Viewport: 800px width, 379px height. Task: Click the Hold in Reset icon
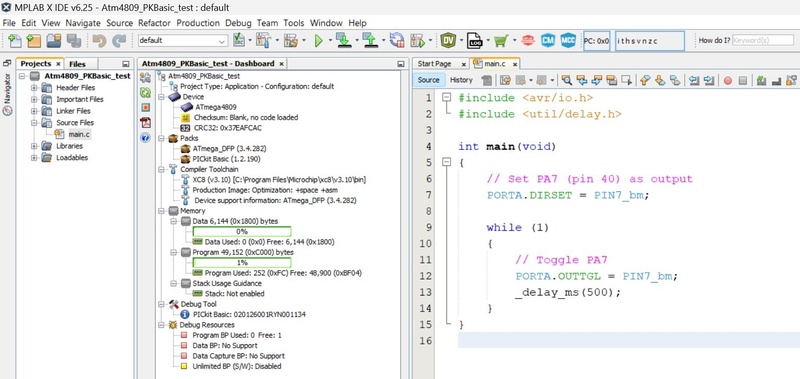point(396,40)
